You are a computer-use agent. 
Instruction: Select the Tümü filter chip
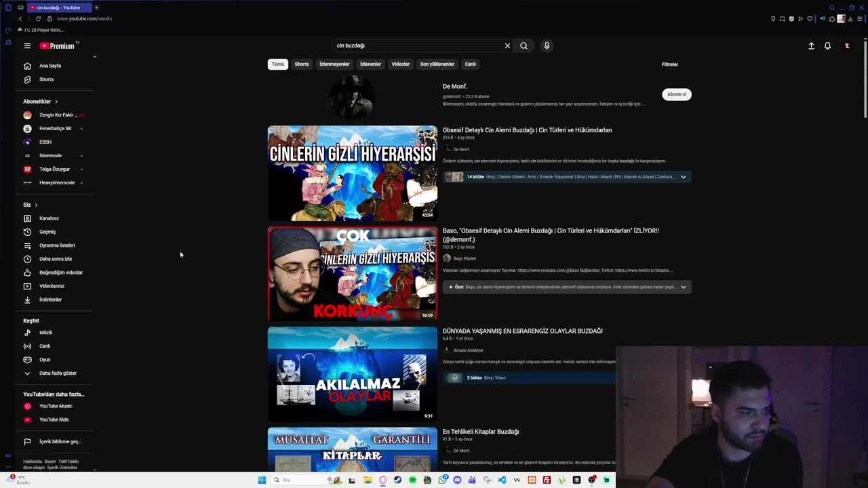coord(278,64)
